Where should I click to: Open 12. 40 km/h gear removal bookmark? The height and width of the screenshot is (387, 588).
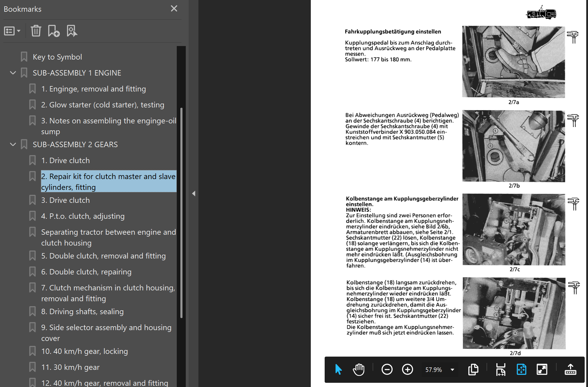click(105, 383)
